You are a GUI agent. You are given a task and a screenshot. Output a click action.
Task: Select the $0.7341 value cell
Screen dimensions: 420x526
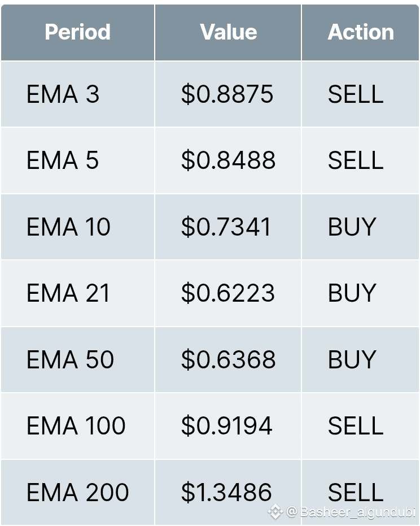pyautogui.click(x=226, y=227)
